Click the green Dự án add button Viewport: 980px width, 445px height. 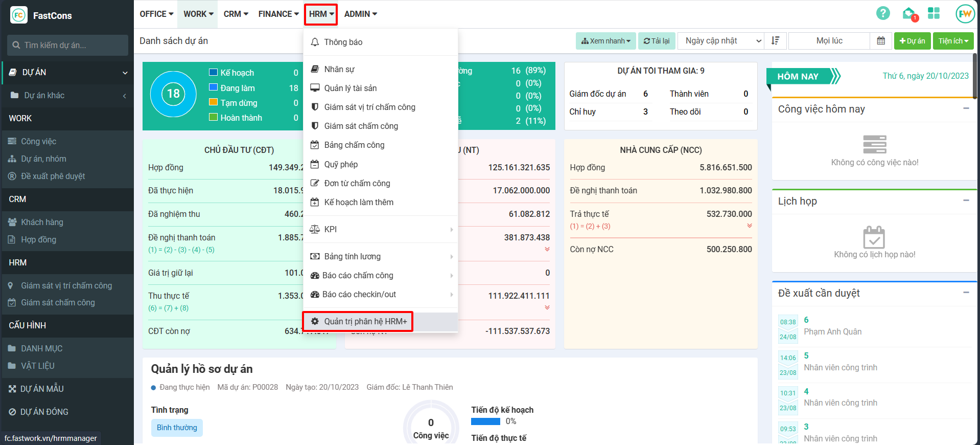(912, 41)
